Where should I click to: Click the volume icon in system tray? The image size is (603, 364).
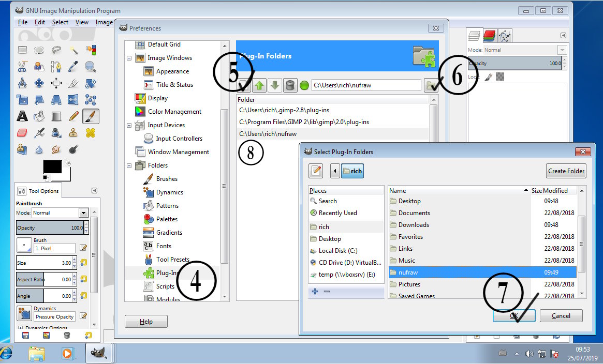point(529,354)
